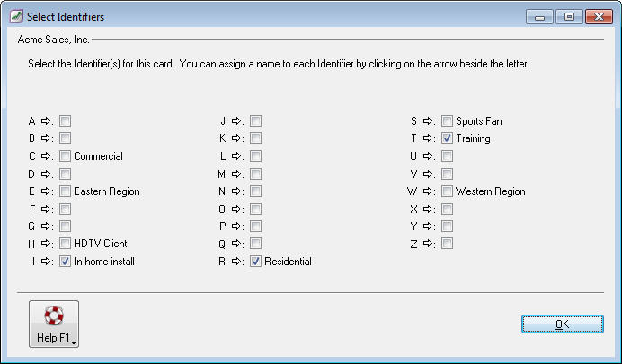Check the box for identifier F
Image resolution: width=622 pixels, height=364 pixels.
pos(65,209)
